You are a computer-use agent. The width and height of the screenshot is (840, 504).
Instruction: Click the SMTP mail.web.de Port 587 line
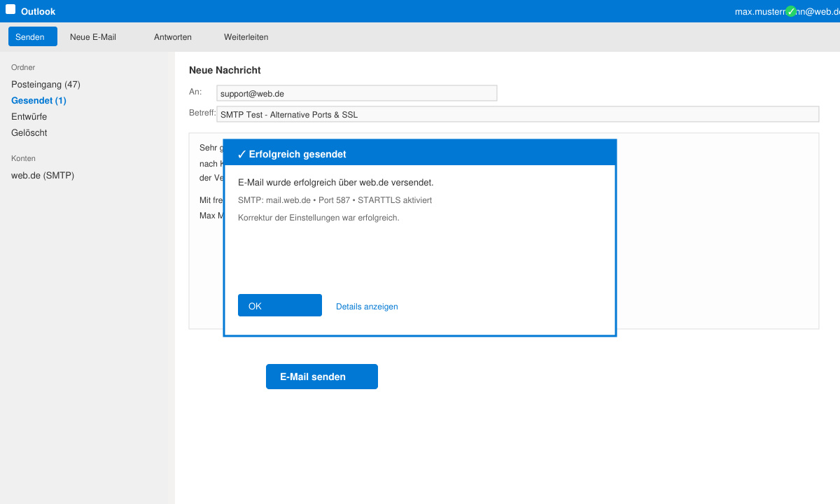(x=335, y=200)
